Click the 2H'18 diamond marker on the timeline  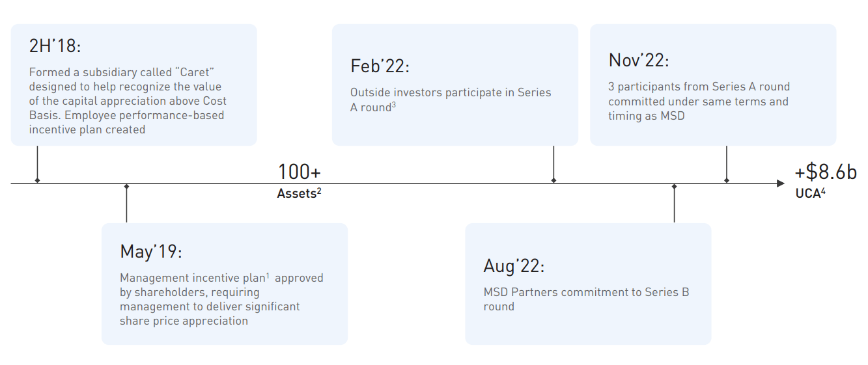[x=37, y=180]
